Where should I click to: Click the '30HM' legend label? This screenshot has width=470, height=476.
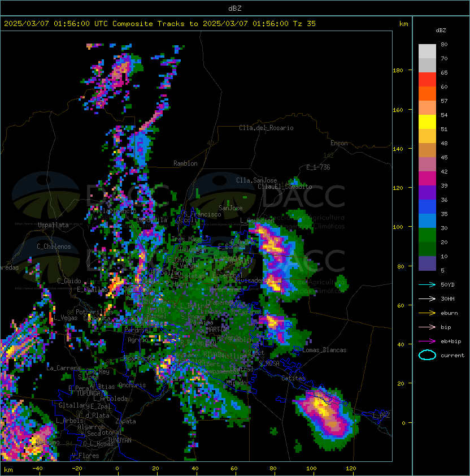pos(447,298)
